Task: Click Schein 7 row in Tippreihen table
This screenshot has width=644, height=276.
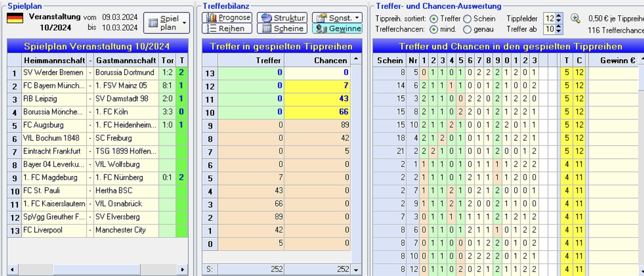Action: [505, 217]
